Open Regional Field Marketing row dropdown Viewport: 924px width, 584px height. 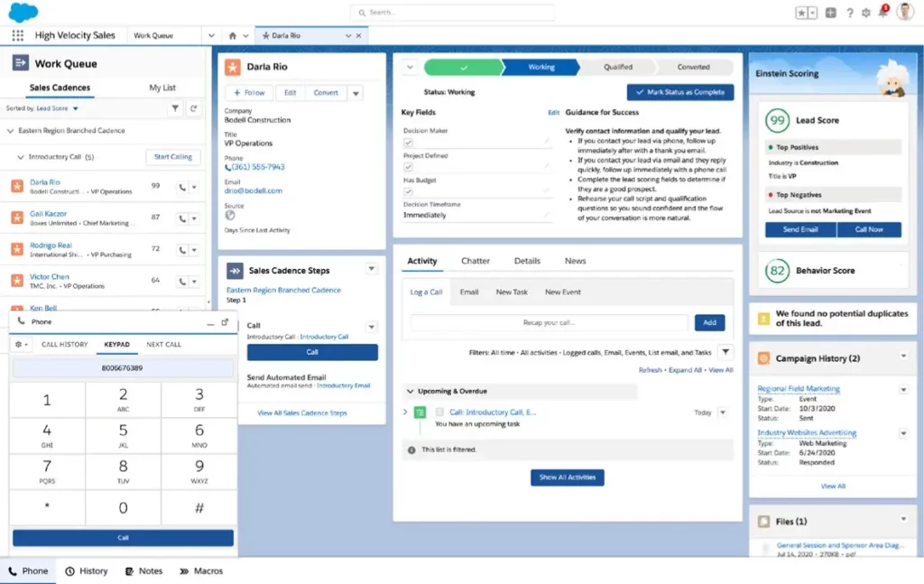903,390
